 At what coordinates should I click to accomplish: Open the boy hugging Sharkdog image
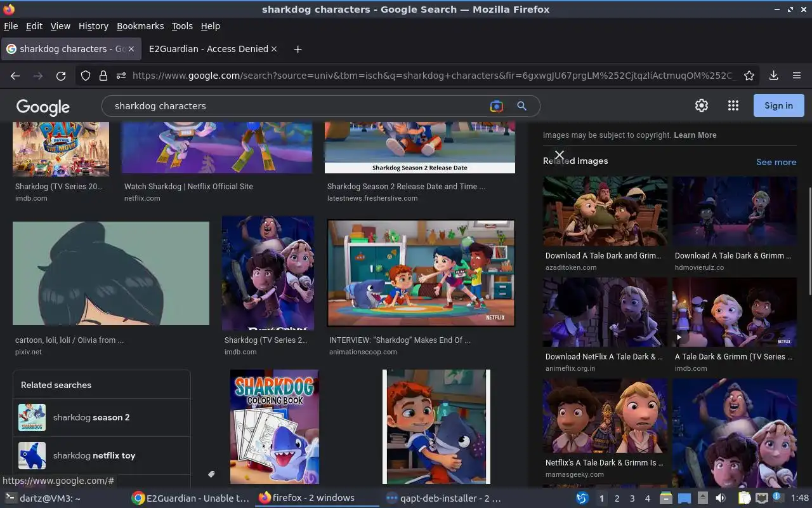coord(436,427)
